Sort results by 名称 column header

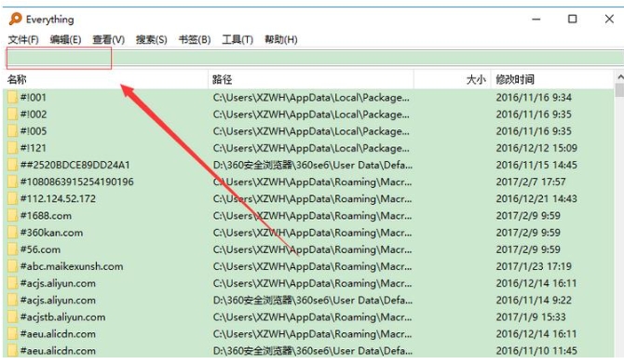106,79
